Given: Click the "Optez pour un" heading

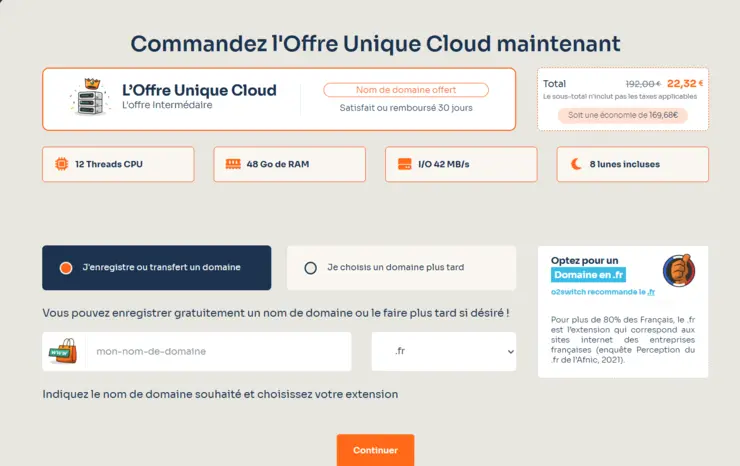Looking at the screenshot, I should click(x=584, y=261).
